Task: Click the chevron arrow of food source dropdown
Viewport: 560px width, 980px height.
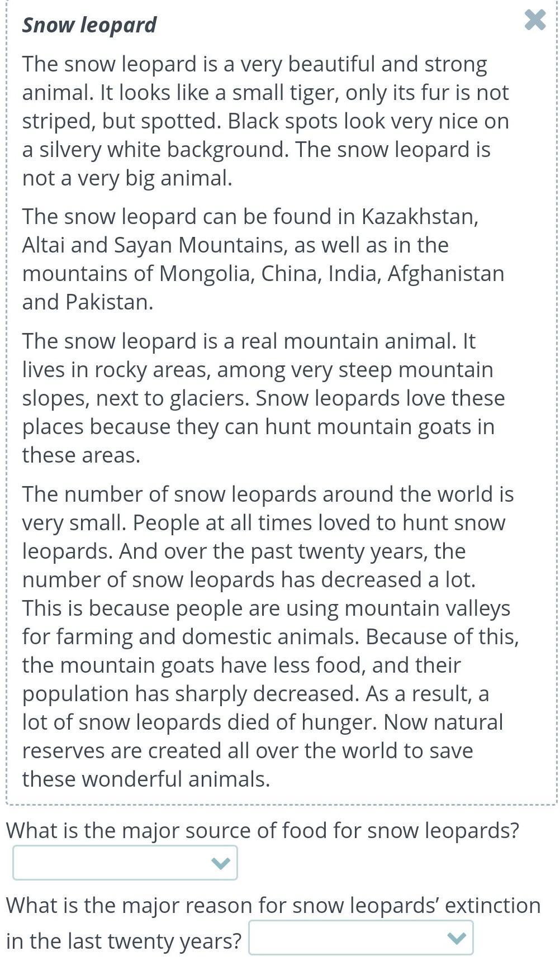Action: point(221,863)
